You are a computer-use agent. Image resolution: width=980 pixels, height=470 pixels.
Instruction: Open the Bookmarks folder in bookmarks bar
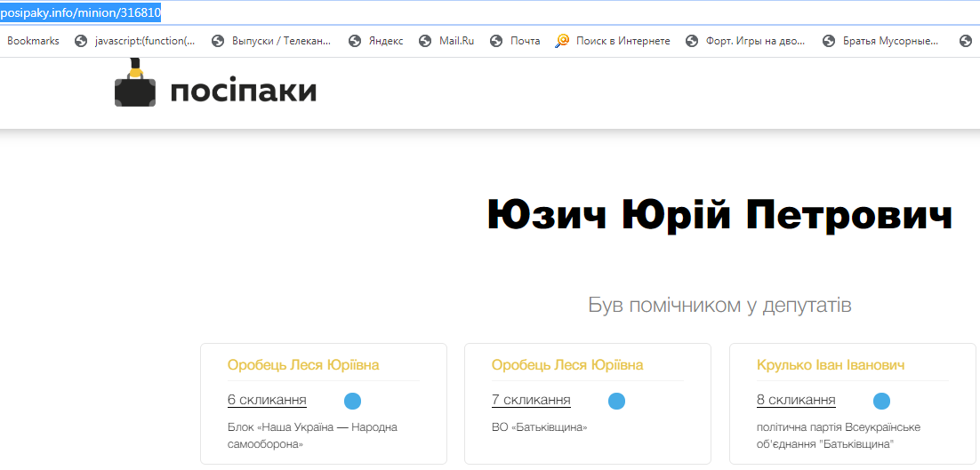click(x=33, y=41)
